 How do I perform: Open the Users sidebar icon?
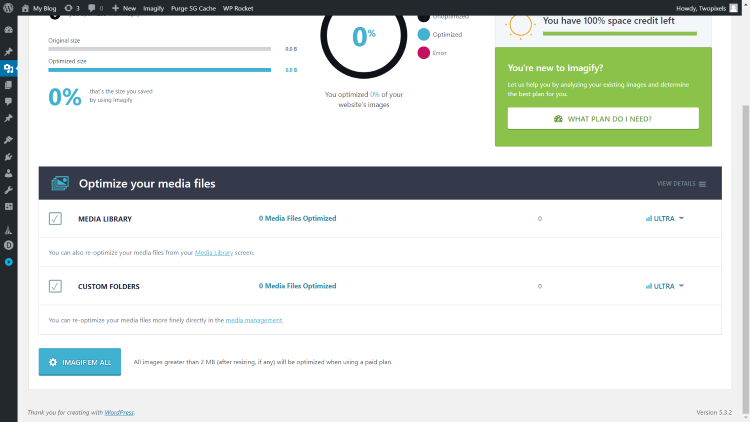(x=9, y=173)
